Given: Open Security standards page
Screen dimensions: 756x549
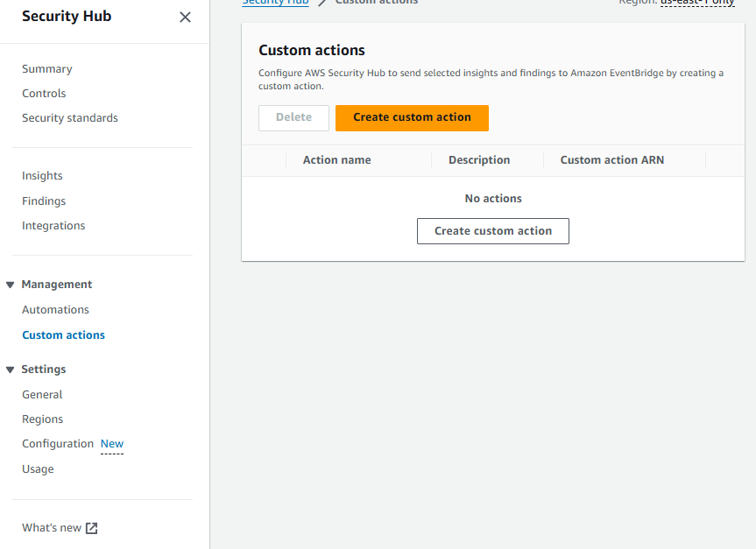Looking at the screenshot, I should tap(70, 118).
